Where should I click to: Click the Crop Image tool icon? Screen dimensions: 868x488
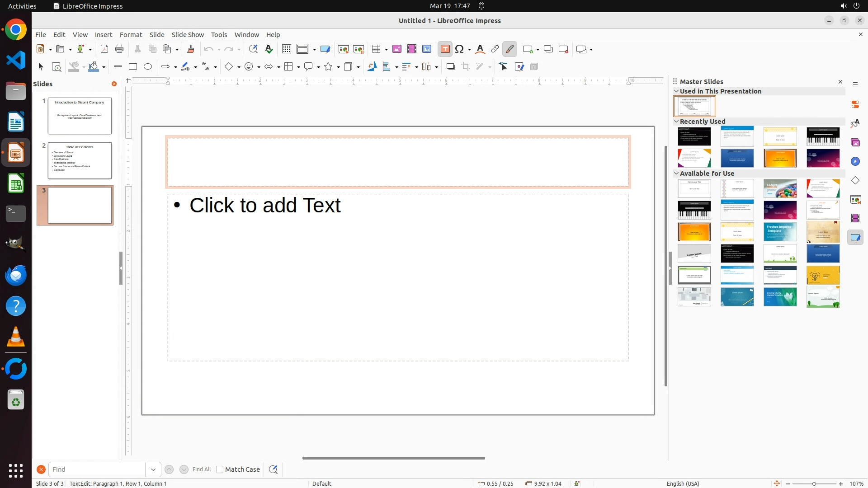click(466, 67)
